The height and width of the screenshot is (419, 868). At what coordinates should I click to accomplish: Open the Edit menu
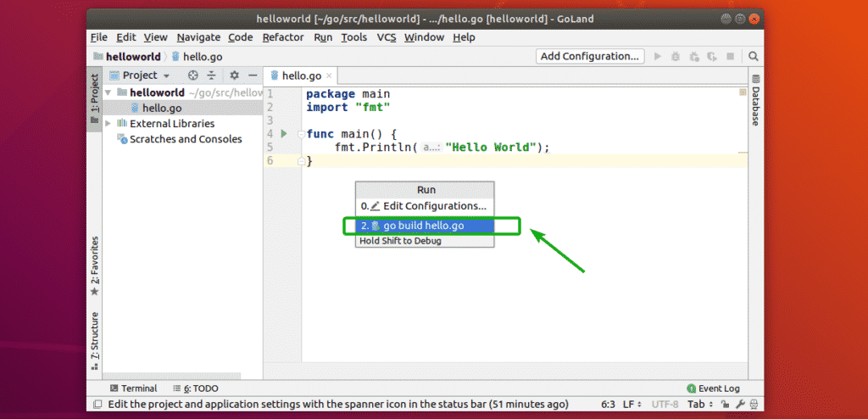pyautogui.click(x=125, y=37)
